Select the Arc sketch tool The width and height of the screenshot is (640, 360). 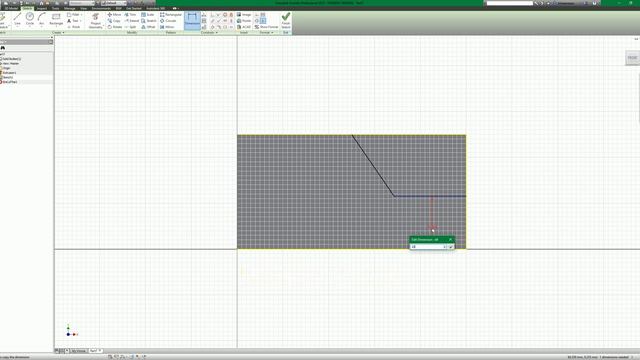click(x=42, y=19)
